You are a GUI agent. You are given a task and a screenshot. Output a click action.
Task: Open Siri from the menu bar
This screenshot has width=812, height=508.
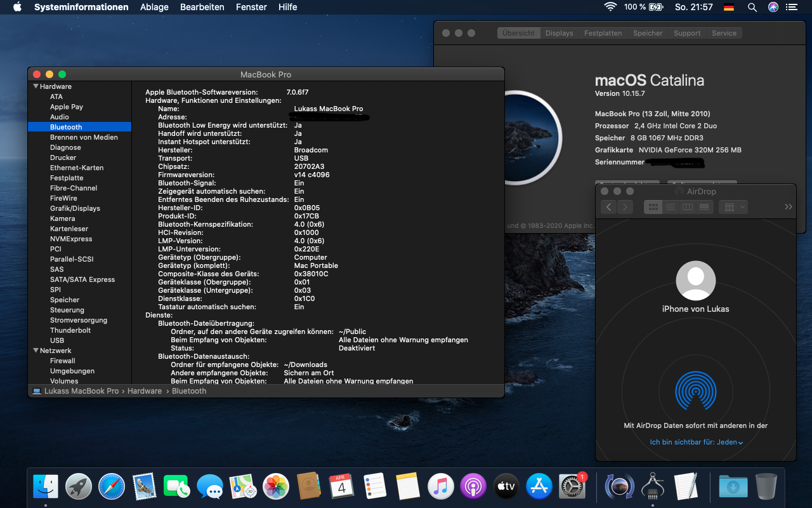click(773, 7)
